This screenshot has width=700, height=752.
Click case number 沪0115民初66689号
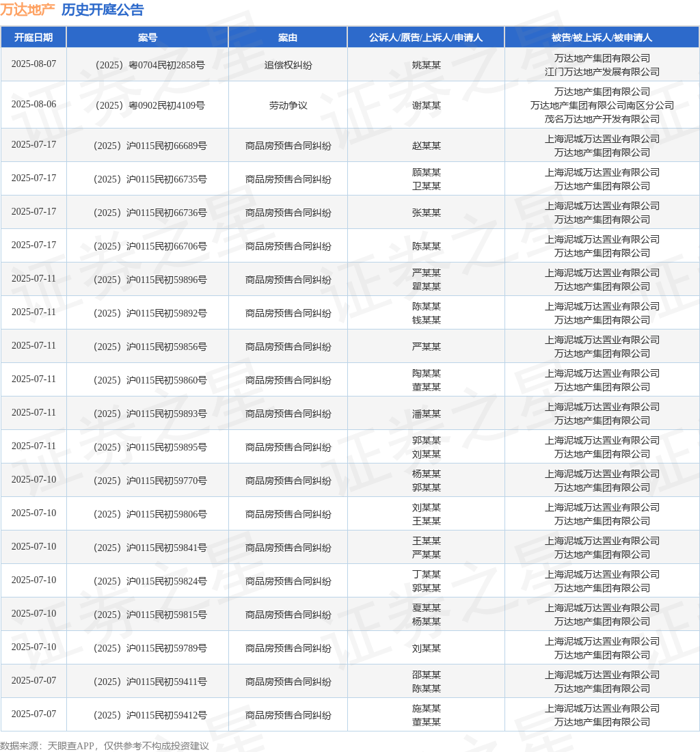pos(150,146)
